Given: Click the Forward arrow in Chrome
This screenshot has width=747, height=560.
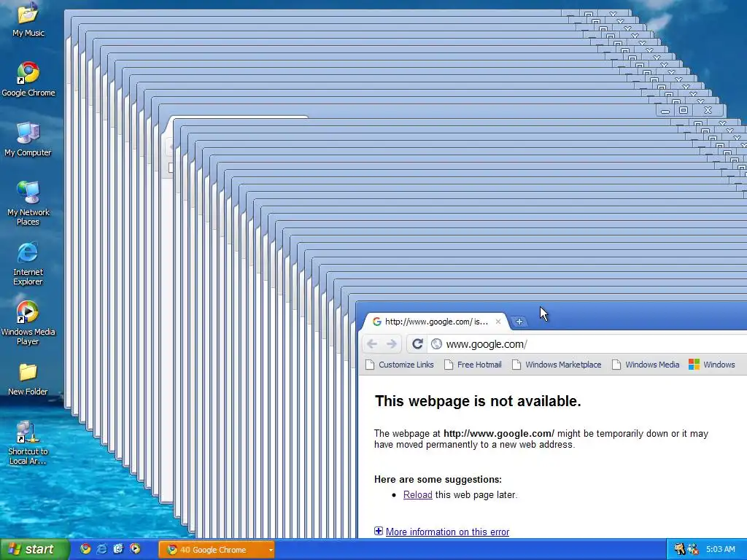Looking at the screenshot, I should 392,344.
